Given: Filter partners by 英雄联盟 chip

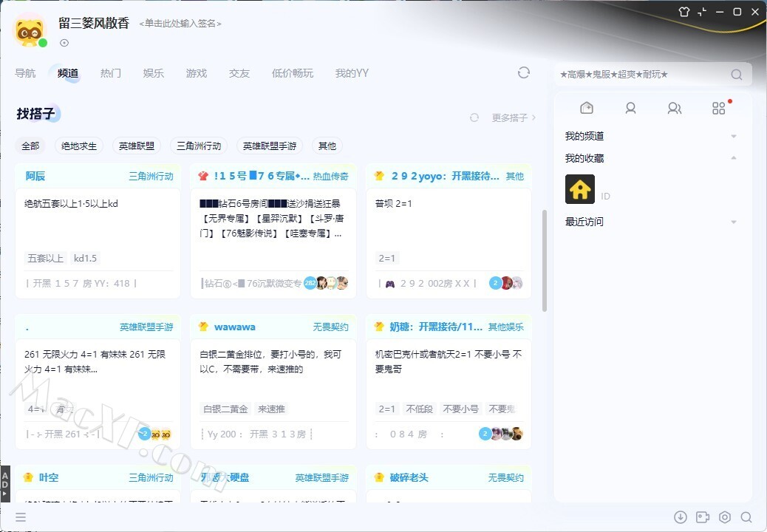Looking at the screenshot, I should pyautogui.click(x=137, y=146).
